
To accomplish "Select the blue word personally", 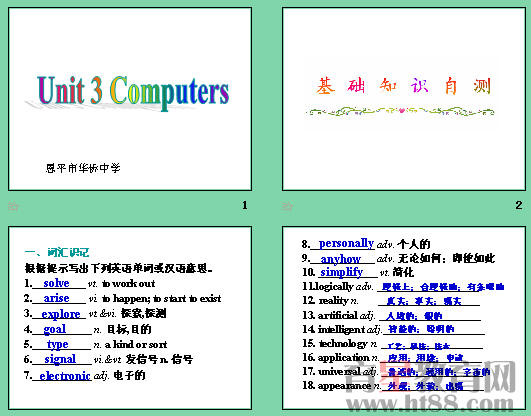I will [x=346, y=244].
